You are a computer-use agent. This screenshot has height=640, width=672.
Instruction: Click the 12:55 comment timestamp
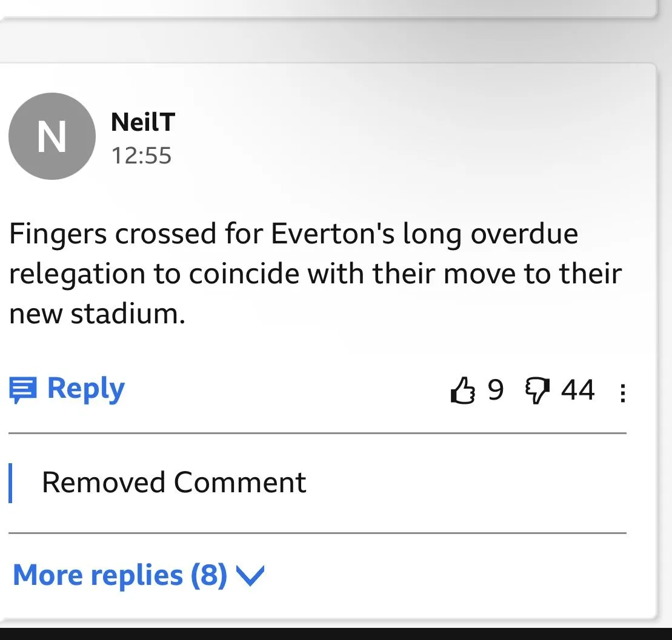141,156
